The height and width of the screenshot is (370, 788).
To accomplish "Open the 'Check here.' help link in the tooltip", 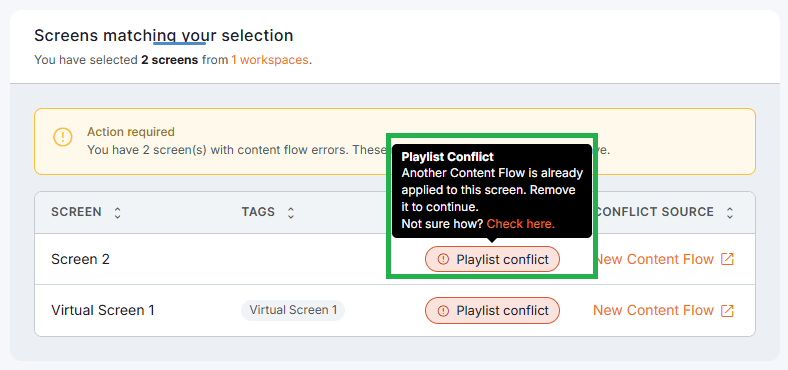I will point(521,224).
